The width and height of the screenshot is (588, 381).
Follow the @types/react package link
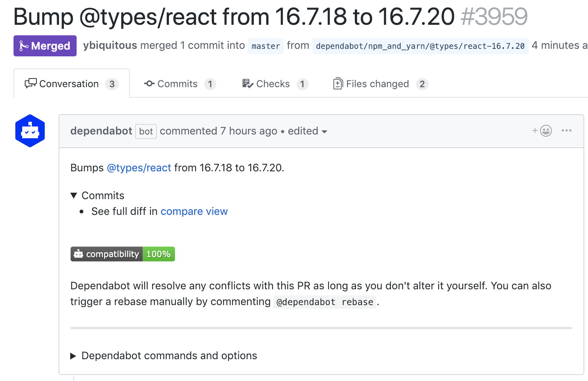(139, 168)
